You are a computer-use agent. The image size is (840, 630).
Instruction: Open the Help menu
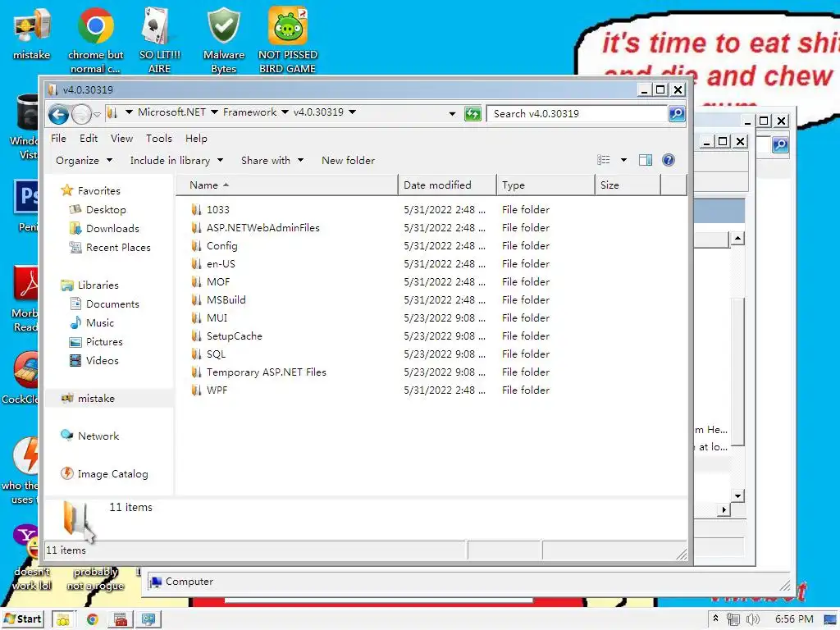coord(196,138)
